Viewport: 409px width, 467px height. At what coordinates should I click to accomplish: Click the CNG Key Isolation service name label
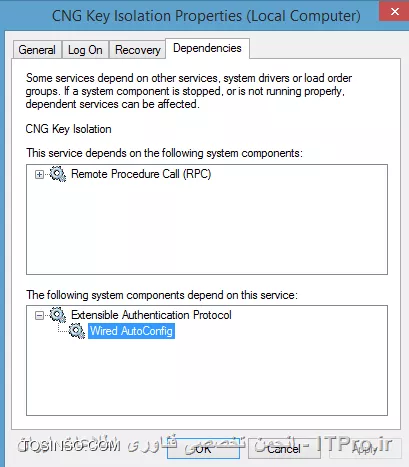tap(69, 129)
